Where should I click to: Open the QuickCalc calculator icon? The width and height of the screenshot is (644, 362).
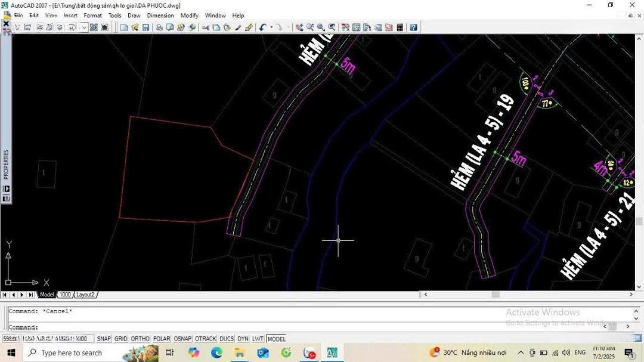click(400, 27)
